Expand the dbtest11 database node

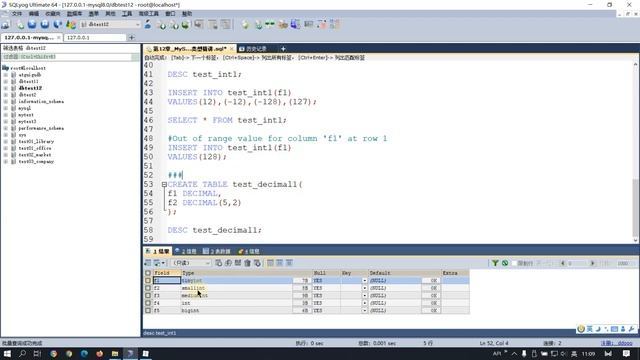(6, 81)
